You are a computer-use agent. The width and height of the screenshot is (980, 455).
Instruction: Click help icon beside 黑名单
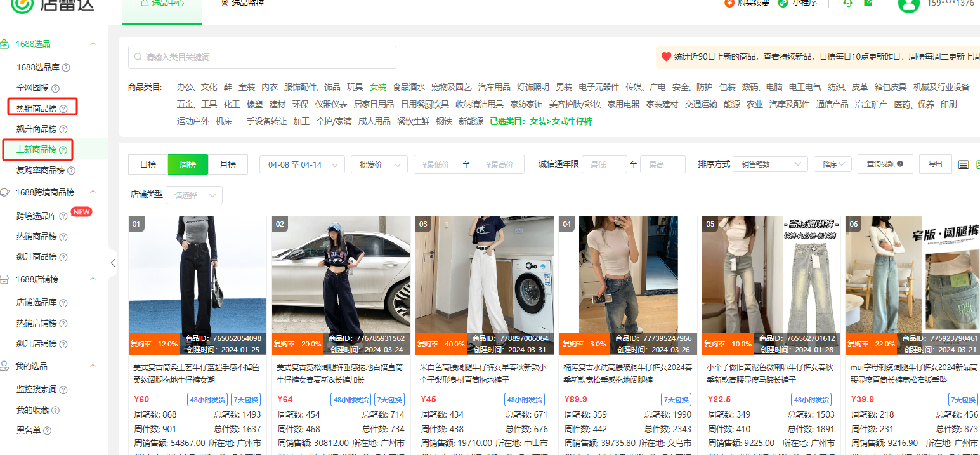click(x=48, y=430)
